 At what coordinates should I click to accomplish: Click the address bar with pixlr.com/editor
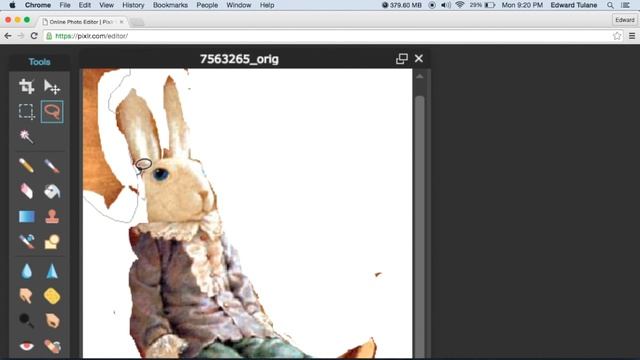[333, 36]
